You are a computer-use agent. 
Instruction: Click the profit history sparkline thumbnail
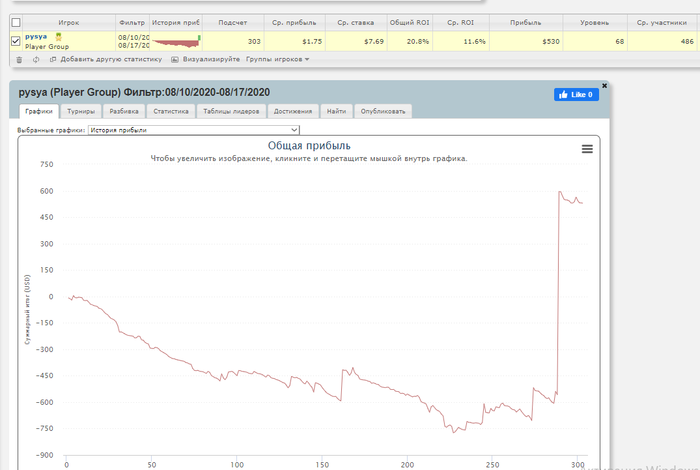[176, 42]
